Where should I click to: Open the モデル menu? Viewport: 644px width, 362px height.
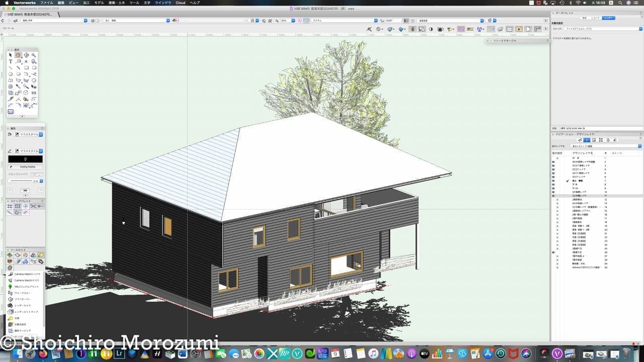coord(99,3)
